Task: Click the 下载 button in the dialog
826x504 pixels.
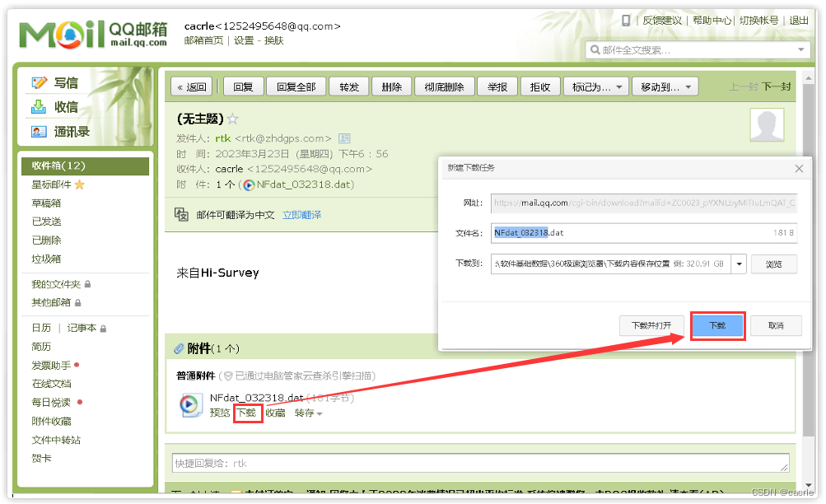Action: [x=717, y=324]
